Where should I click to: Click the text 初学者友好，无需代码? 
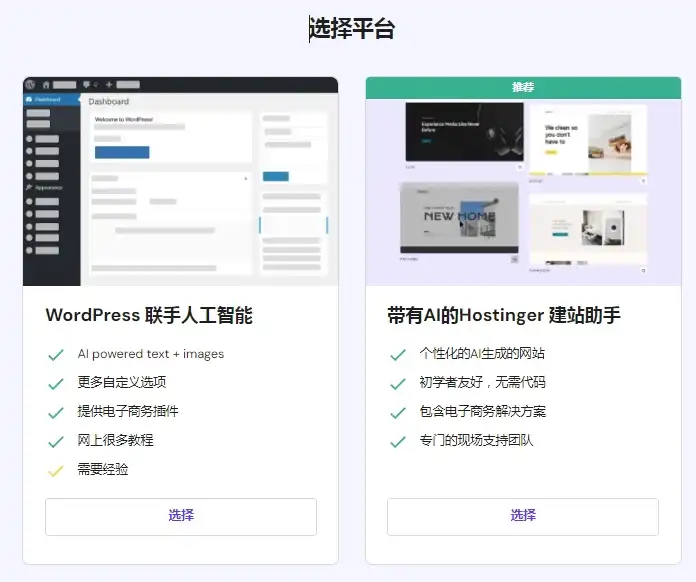(482, 382)
